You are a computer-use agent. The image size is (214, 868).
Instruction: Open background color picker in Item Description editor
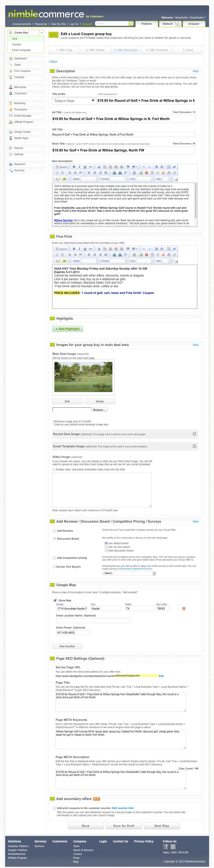[65, 179]
